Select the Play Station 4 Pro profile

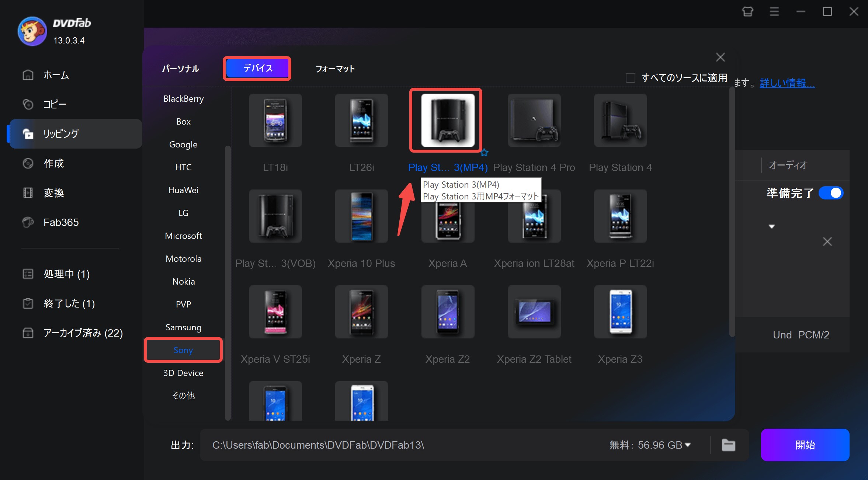coord(534,120)
